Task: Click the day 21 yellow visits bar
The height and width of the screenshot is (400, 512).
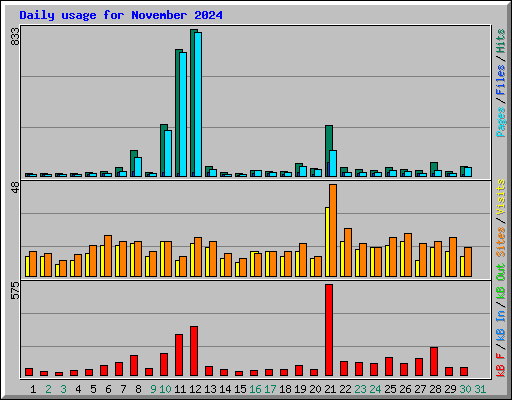Action: coord(327,242)
